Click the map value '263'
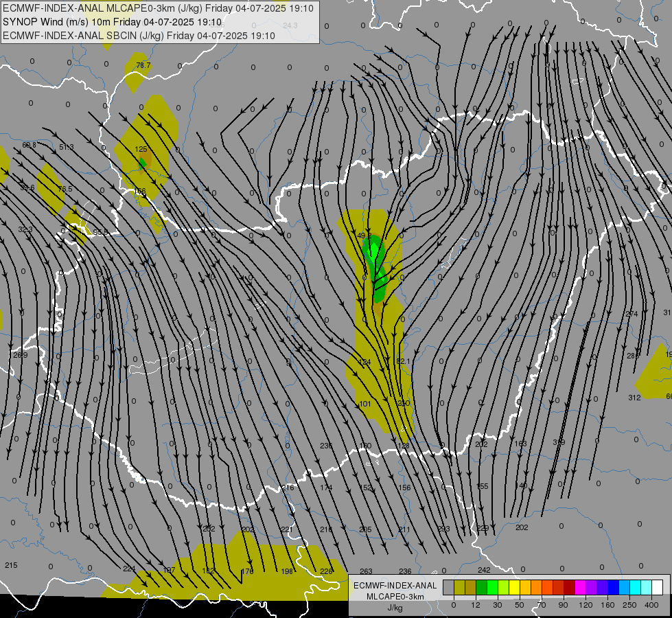This screenshot has width=672, height=618. (366, 571)
